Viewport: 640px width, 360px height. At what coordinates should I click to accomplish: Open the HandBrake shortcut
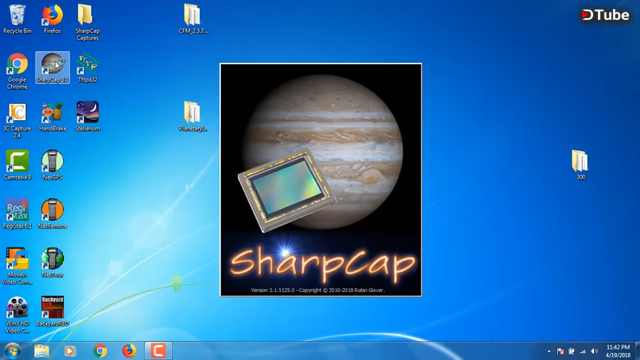52,116
